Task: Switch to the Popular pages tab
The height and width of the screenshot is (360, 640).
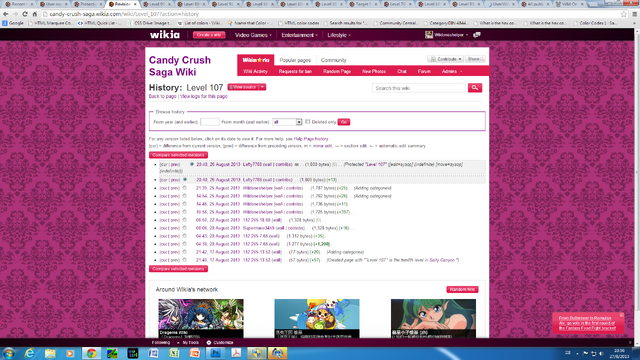Action: [295, 60]
